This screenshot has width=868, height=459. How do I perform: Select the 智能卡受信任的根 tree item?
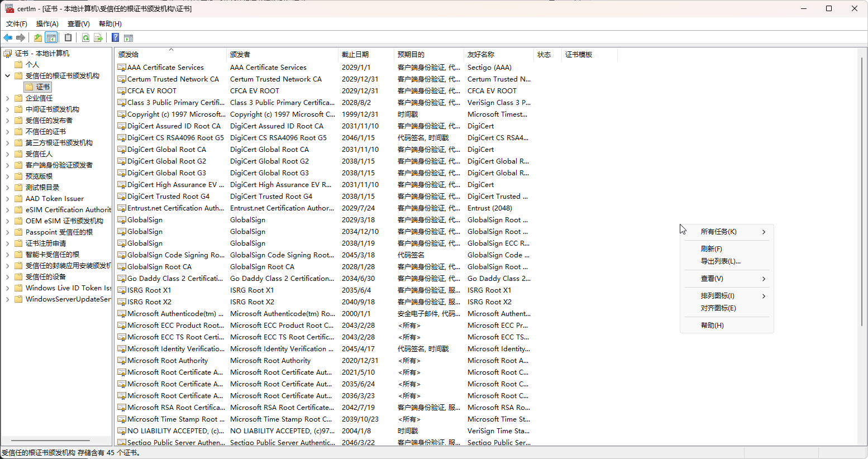point(53,255)
